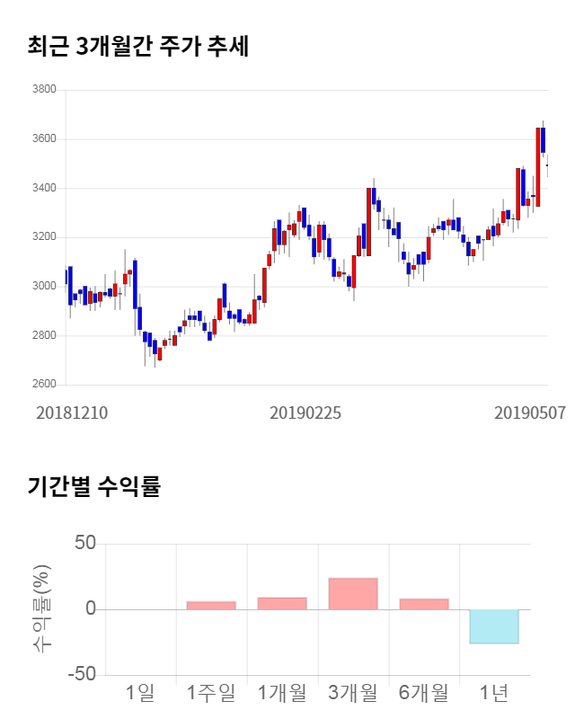Screen dimensions: 575x728
Task: Click the 1년 period axis label
Action: pos(494,693)
